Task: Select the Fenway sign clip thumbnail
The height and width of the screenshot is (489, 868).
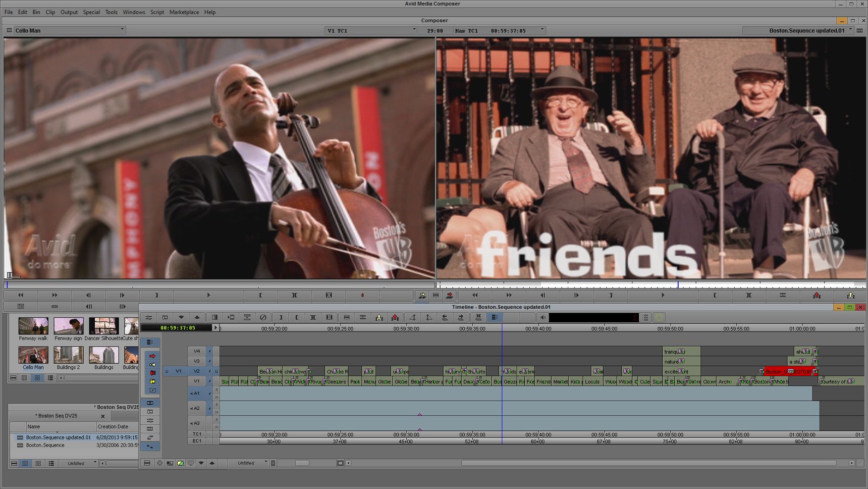Action: (x=68, y=326)
